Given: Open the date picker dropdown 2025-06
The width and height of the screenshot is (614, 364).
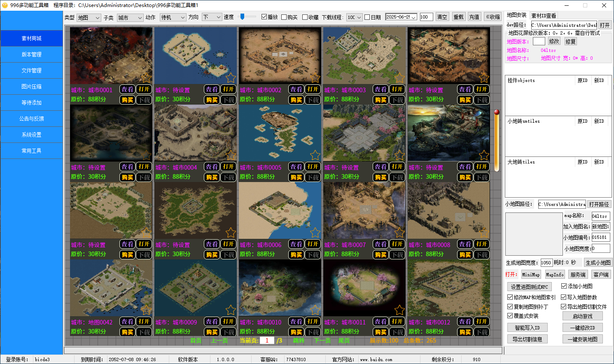Looking at the screenshot, I should [413, 17].
